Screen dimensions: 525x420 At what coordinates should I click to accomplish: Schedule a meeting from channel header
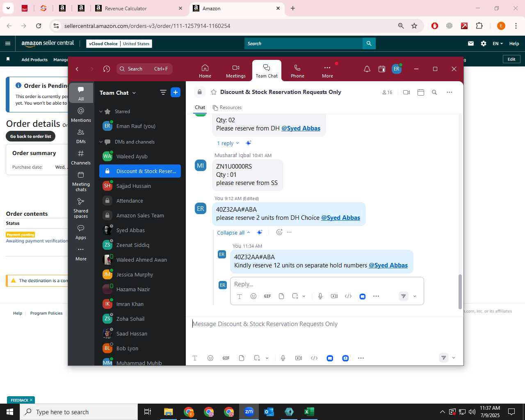click(420, 92)
